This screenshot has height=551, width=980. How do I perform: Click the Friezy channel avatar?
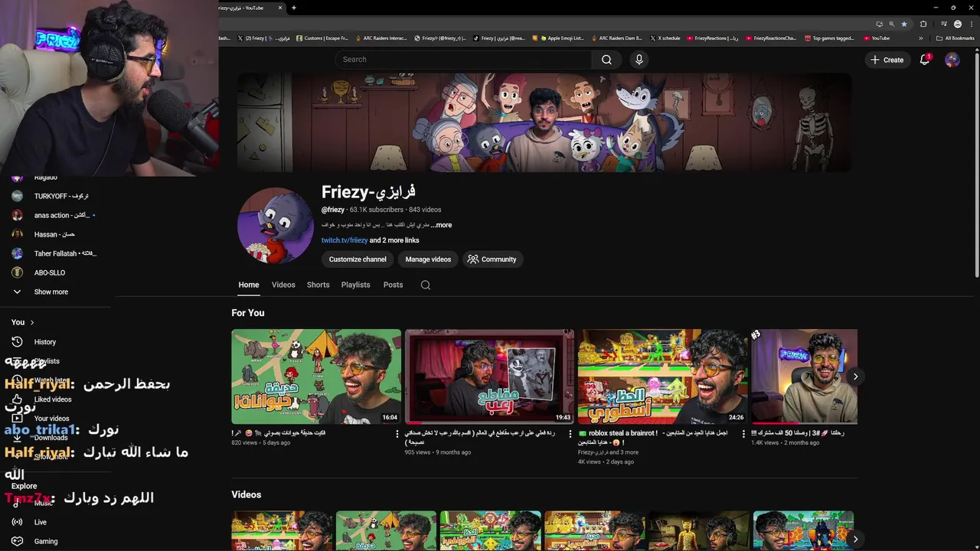[275, 226]
